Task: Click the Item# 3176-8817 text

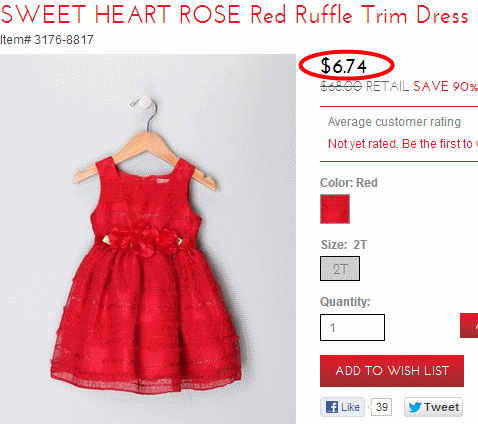Action: 47,40
